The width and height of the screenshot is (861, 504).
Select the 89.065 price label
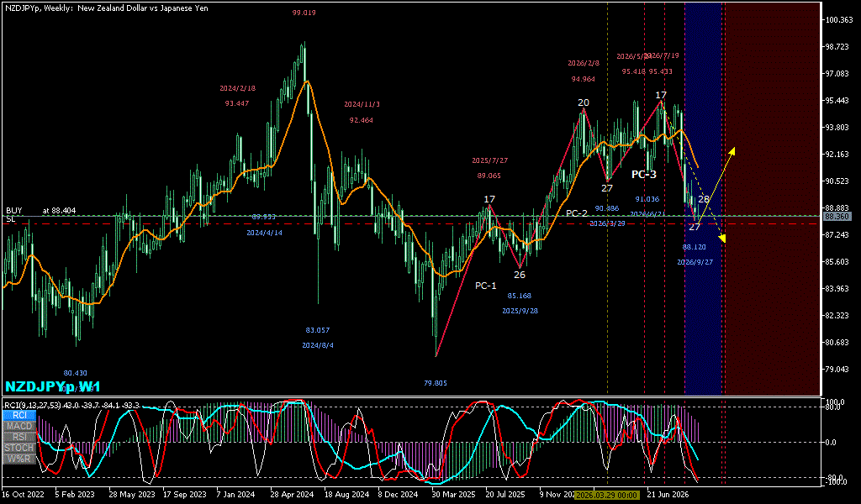coord(489,176)
